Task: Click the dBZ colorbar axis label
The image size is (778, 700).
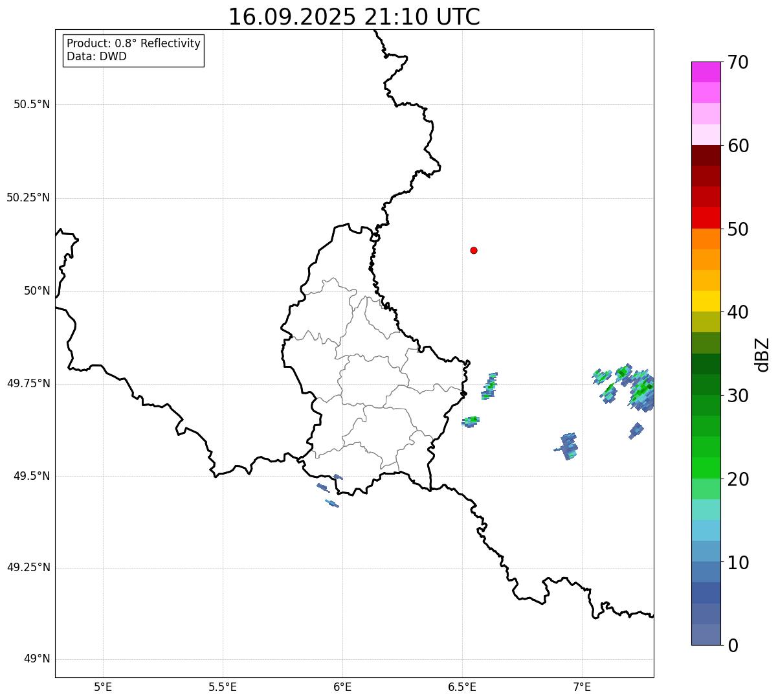Action: [x=762, y=354]
